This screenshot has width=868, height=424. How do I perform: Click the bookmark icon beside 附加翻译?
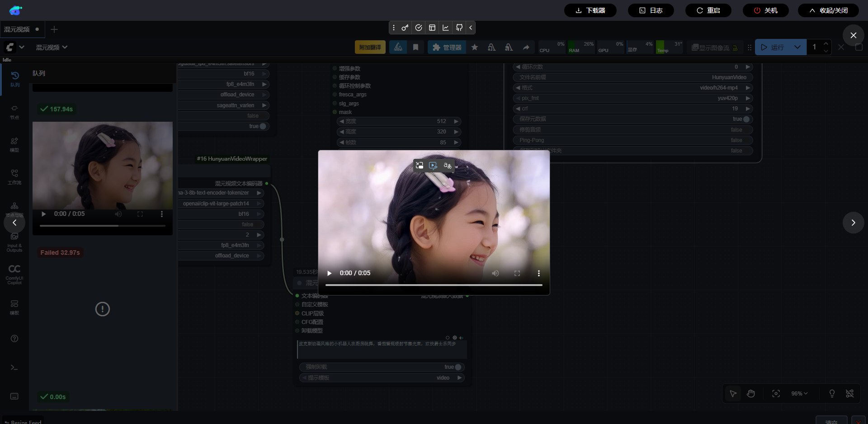coord(415,47)
